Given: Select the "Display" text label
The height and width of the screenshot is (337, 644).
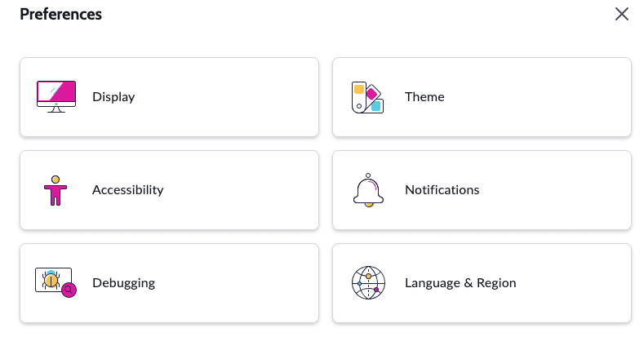Looking at the screenshot, I should click(x=113, y=97).
